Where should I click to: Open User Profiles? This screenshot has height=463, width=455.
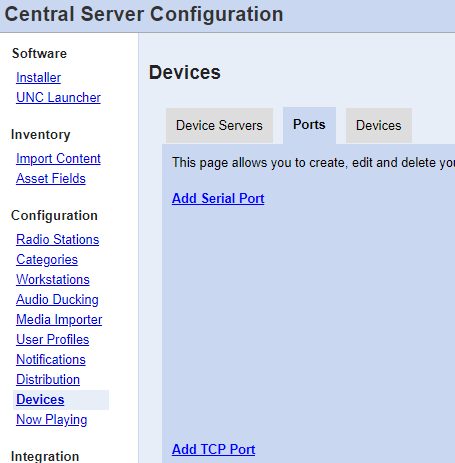pos(53,340)
